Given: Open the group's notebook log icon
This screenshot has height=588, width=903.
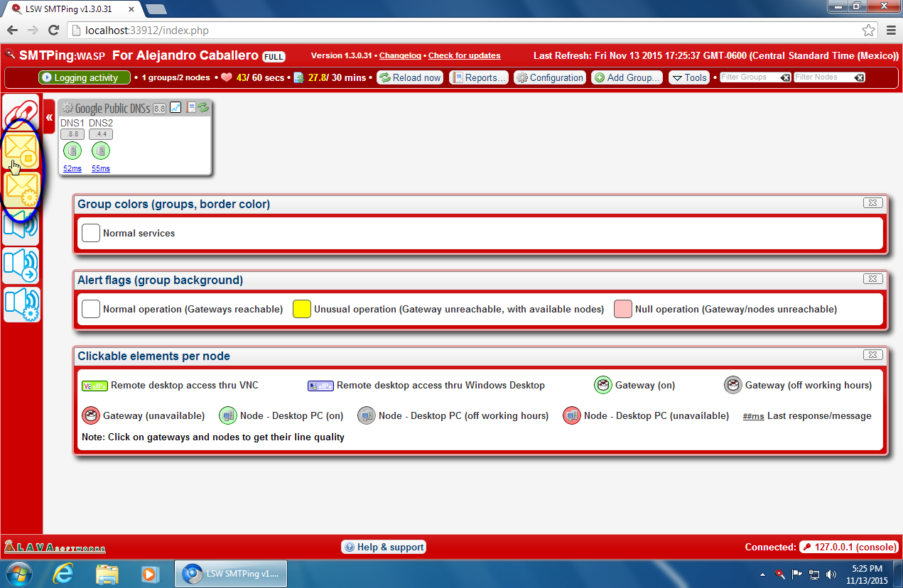Looking at the screenshot, I should click(190, 107).
